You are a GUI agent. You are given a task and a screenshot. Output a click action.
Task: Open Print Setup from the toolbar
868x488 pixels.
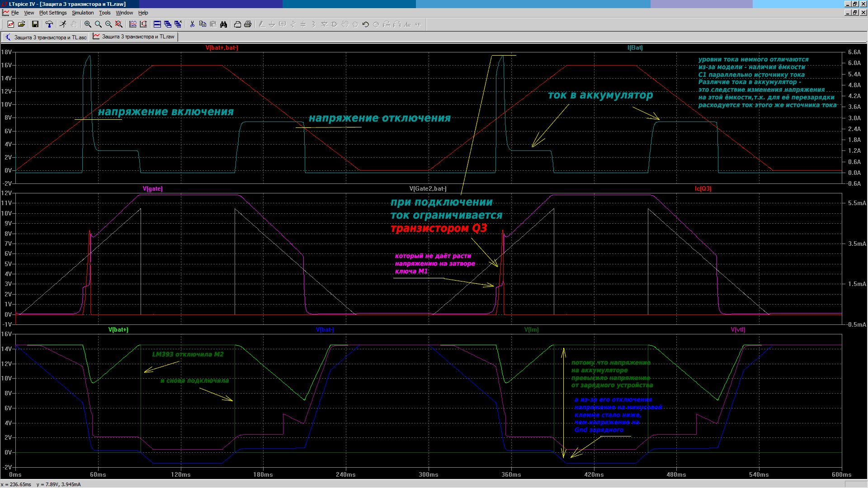[x=237, y=24]
